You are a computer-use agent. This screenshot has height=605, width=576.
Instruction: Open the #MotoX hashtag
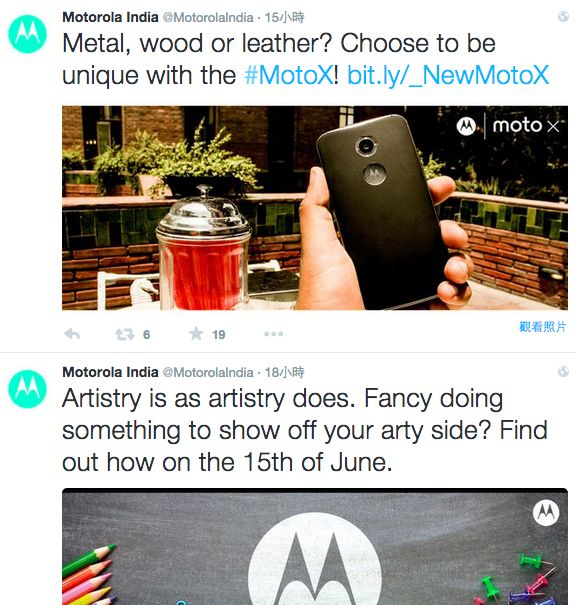point(289,74)
